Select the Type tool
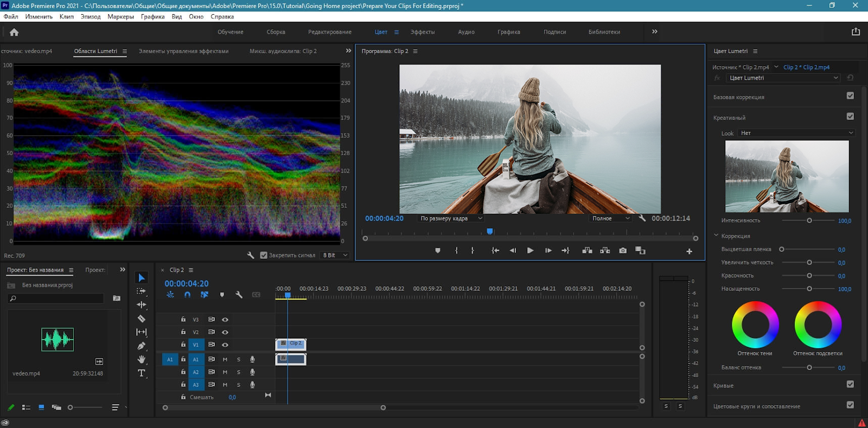 coord(142,373)
